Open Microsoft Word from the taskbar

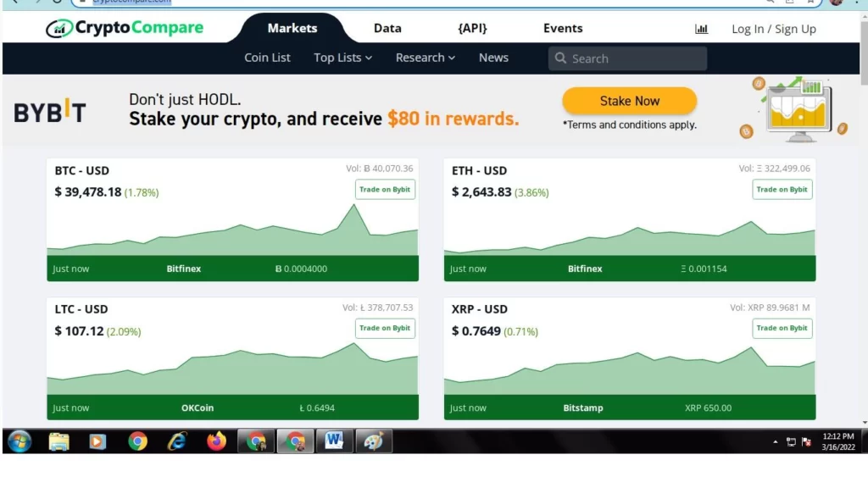[x=334, y=441]
